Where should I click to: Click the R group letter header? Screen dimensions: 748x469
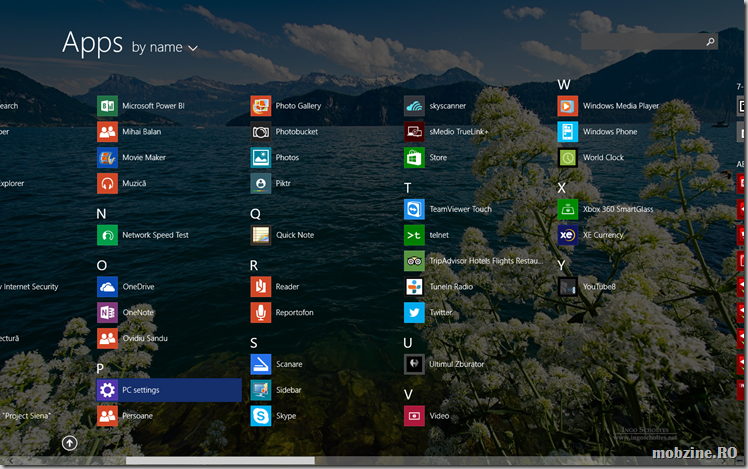pos(254,265)
